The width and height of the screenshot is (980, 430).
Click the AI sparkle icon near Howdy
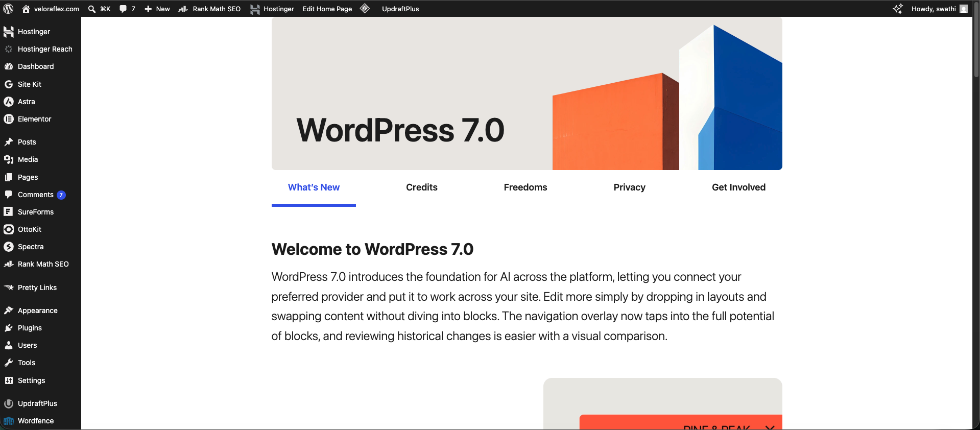click(898, 9)
